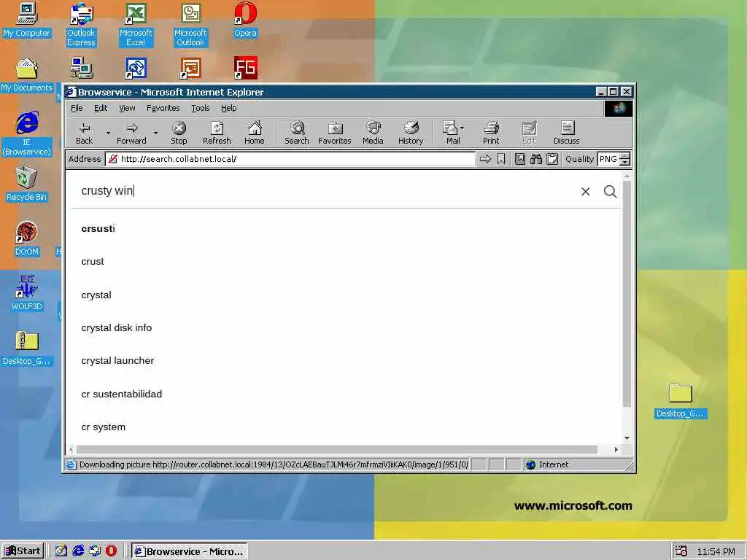Select the 'crystal' suggestion
Viewport: 747px width, 560px height.
point(96,295)
